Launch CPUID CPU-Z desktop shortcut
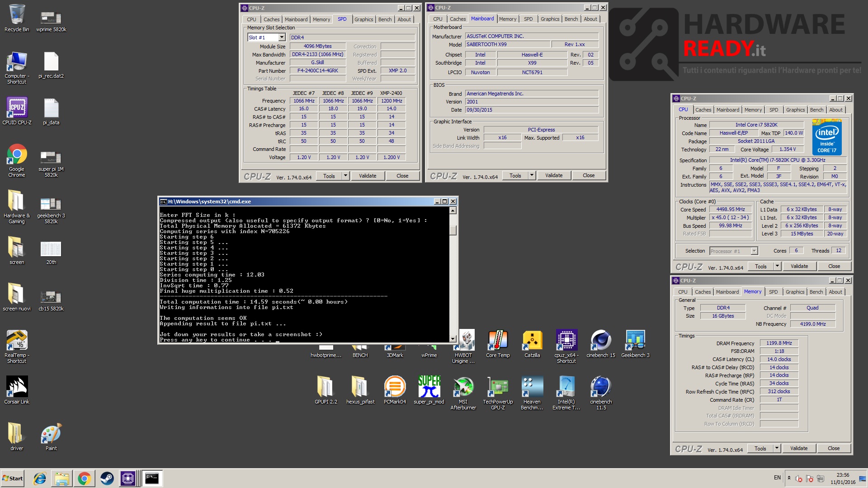The image size is (868, 488). (17, 111)
